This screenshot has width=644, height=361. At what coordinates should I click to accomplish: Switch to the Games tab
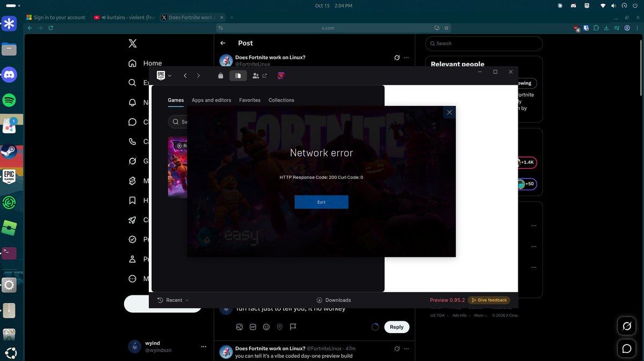(176, 100)
